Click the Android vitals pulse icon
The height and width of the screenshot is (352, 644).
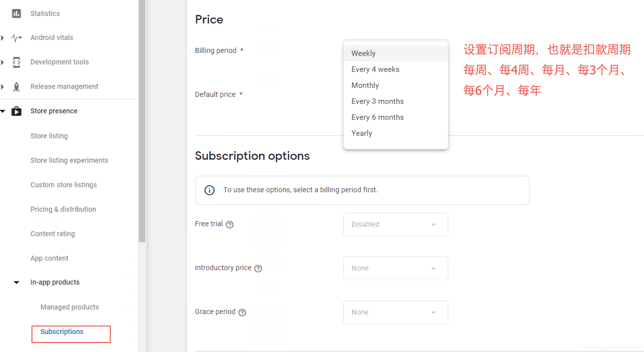click(x=16, y=38)
